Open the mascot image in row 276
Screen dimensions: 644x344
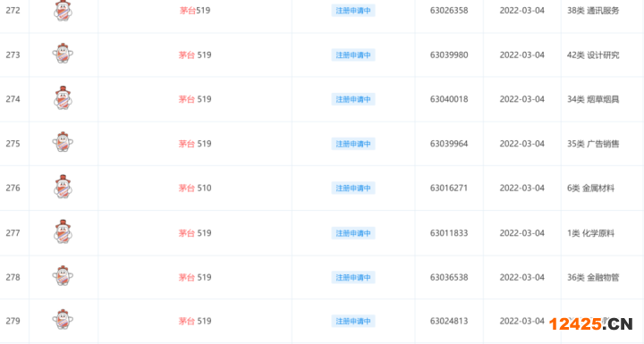63,187
